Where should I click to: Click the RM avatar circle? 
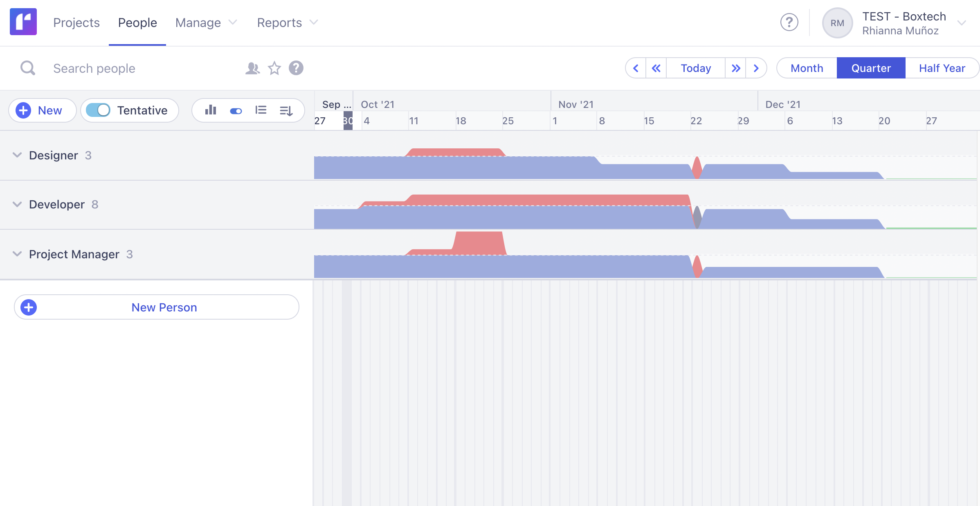pyautogui.click(x=837, y=22)
